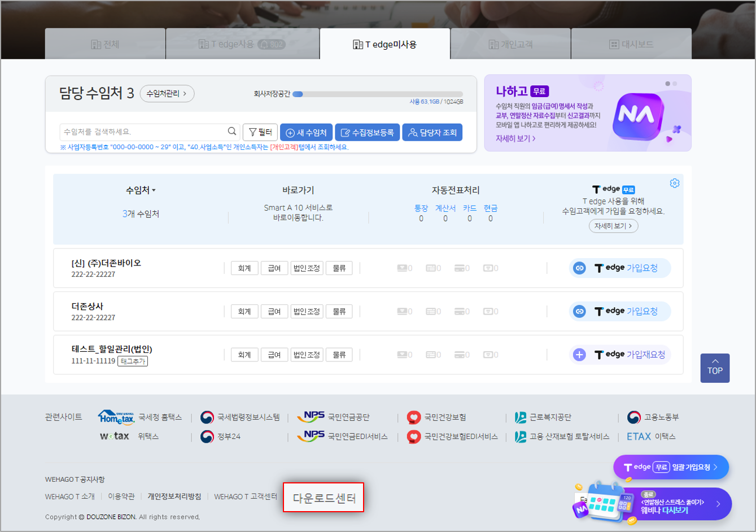Click the 새 수임처 button
Screen dimensions: 756x532
pos(306,132)
